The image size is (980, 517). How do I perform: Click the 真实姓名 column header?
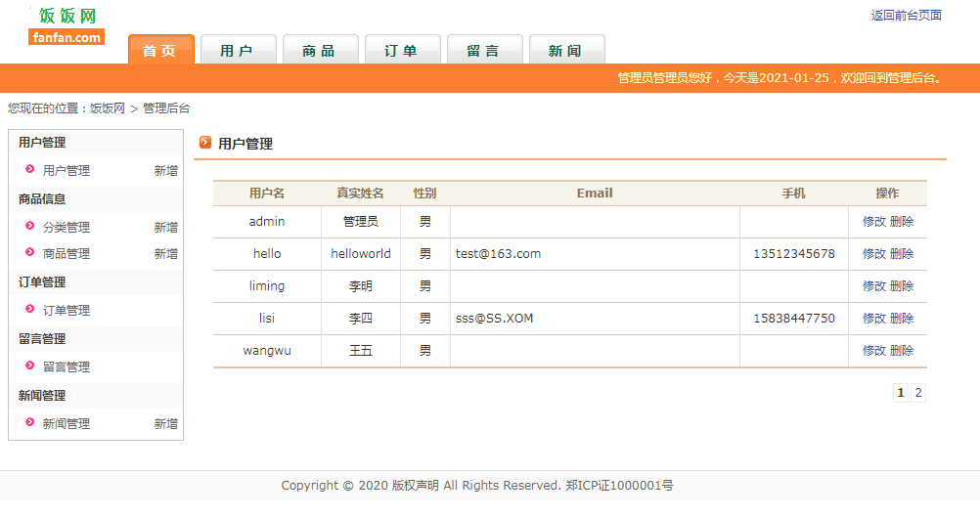[360, 194]
